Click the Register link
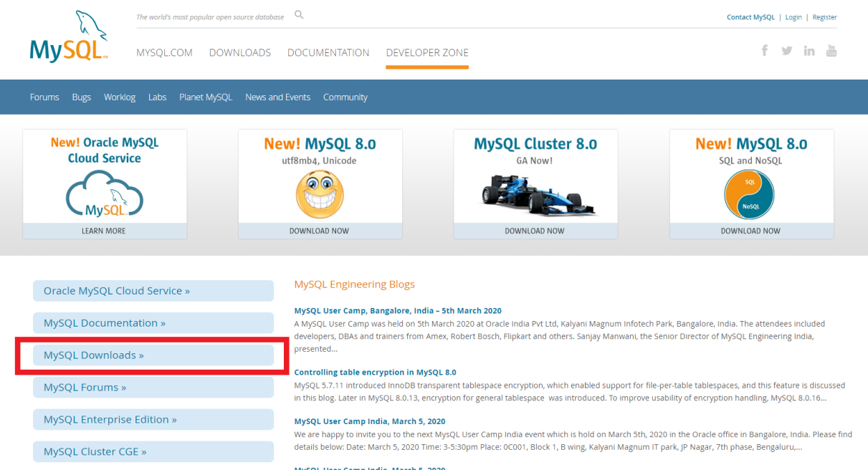 824,17
